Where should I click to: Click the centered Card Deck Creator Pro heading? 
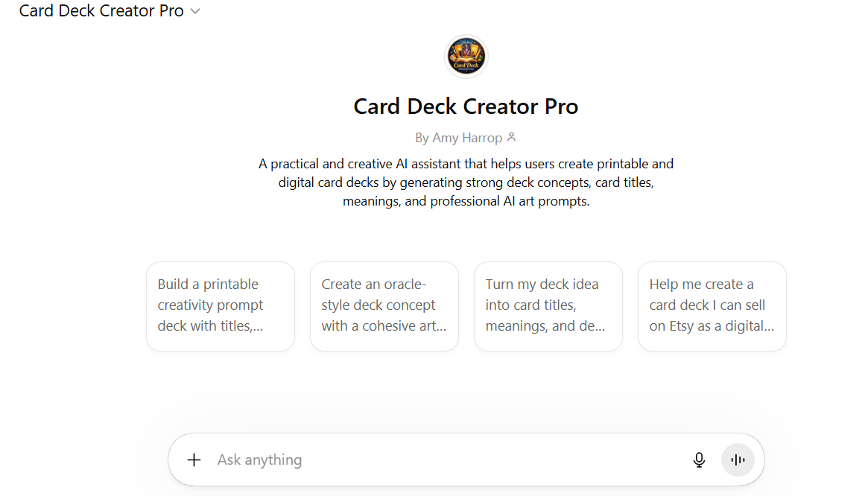coord(466,106)
